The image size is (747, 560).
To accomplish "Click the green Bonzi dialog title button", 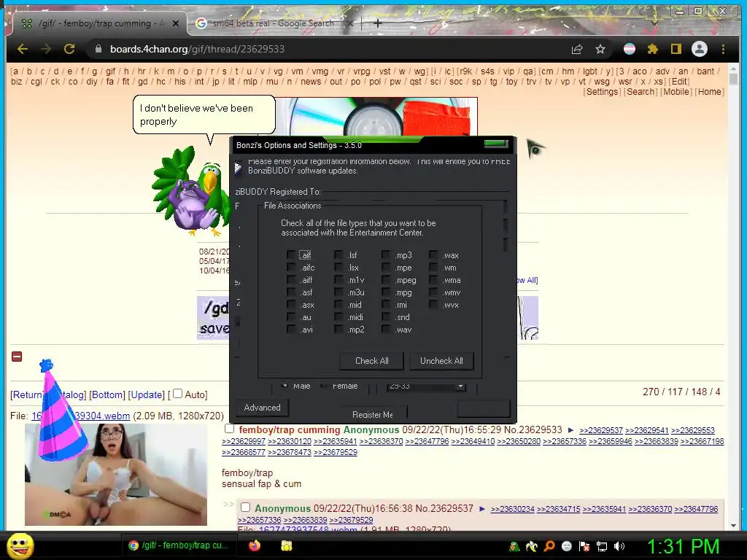I will click(x=496, y=144).
